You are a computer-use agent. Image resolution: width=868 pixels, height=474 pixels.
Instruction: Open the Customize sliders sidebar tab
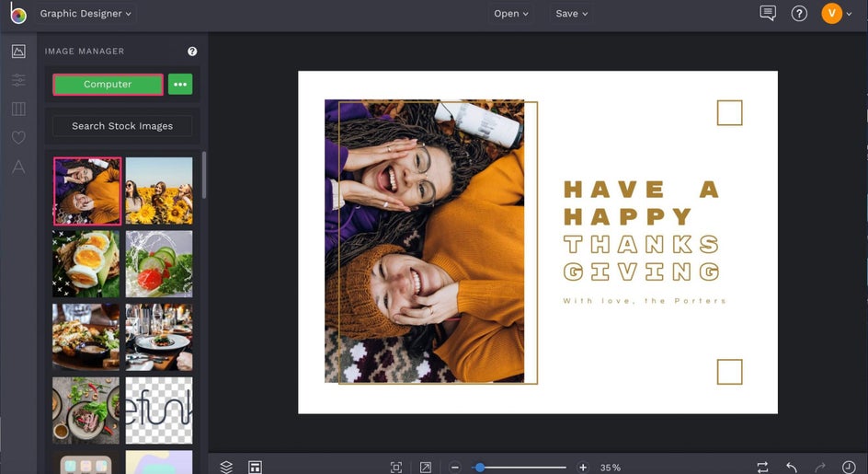coord(18,80)
